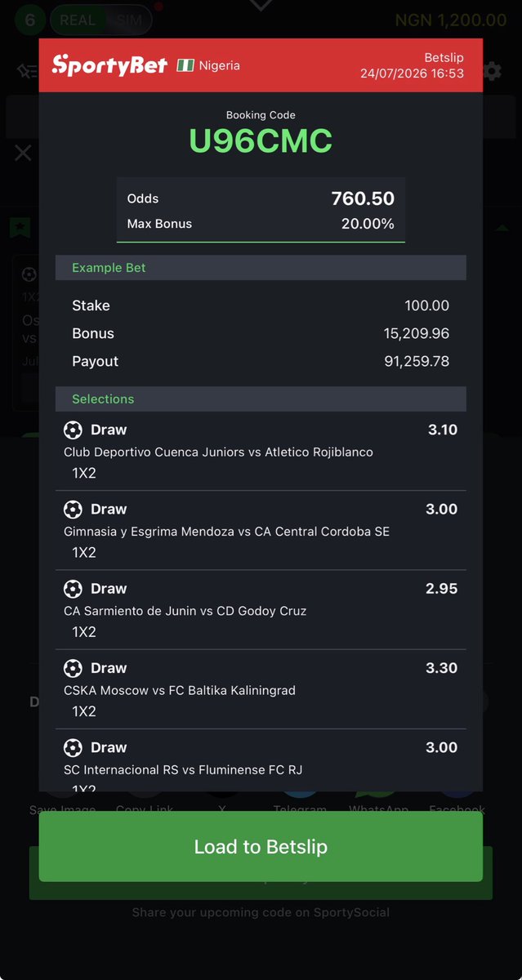Tap the Load to Betslip button
Viewport: 522px width, 980px height.
click(x=261, y=846)
